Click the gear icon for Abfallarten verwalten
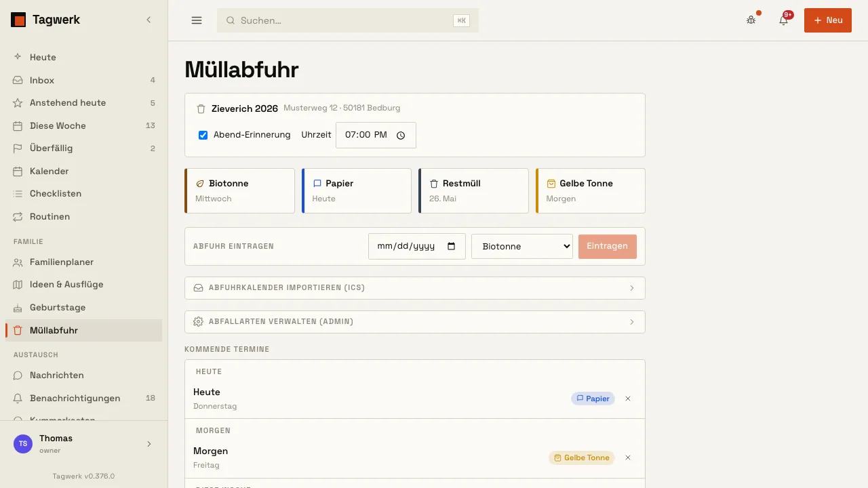 [x=199, y=322]
